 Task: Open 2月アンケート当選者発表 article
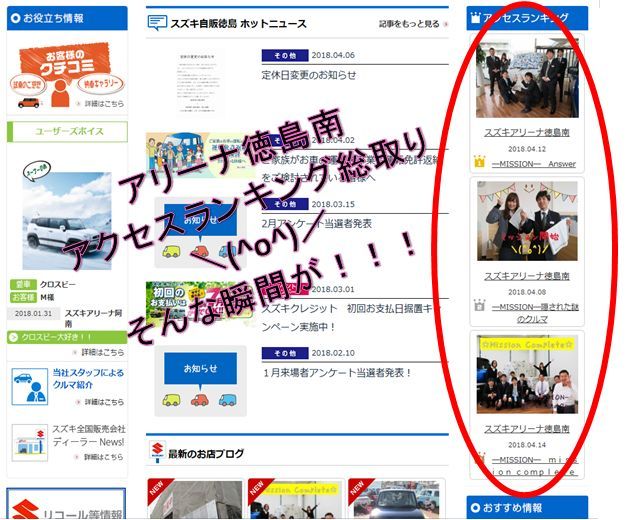tap(317, 224)
